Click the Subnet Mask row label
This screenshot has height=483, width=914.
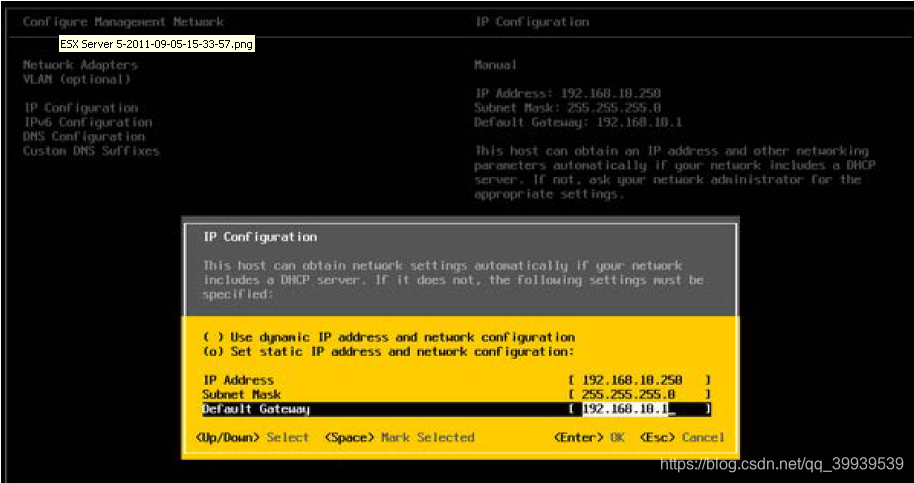[x=241, y=394]
